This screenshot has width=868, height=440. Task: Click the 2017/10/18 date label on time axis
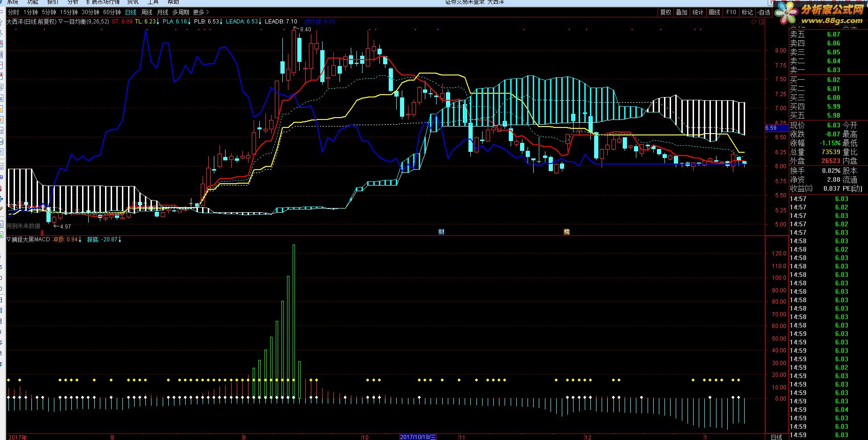417,437
